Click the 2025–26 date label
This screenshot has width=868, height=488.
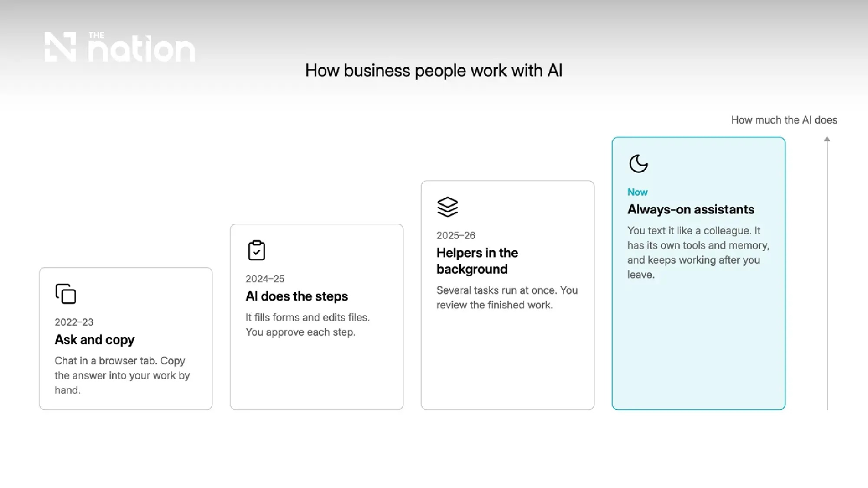(456, 236)
